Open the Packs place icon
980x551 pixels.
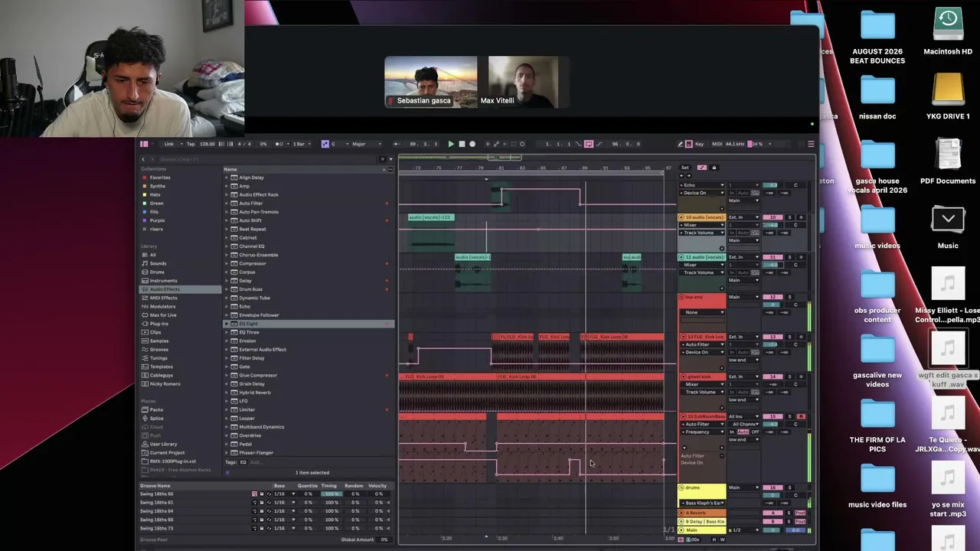click(144, 409)
